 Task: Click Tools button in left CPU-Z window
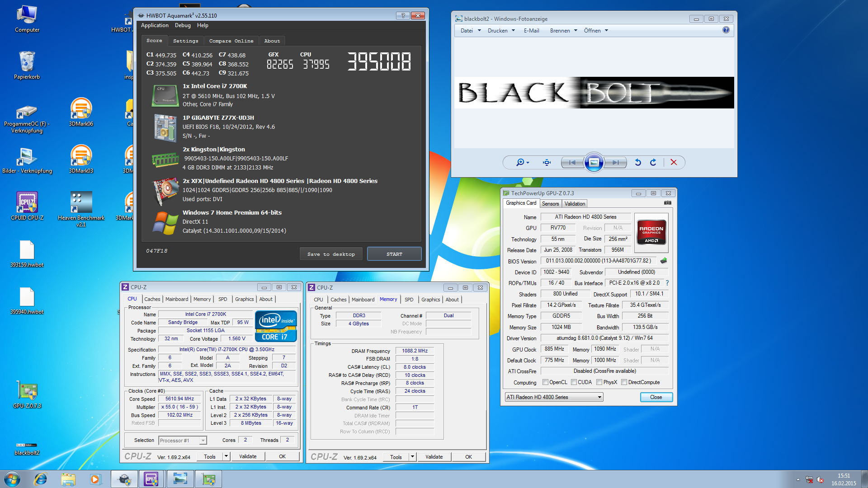tap(209, 456)
